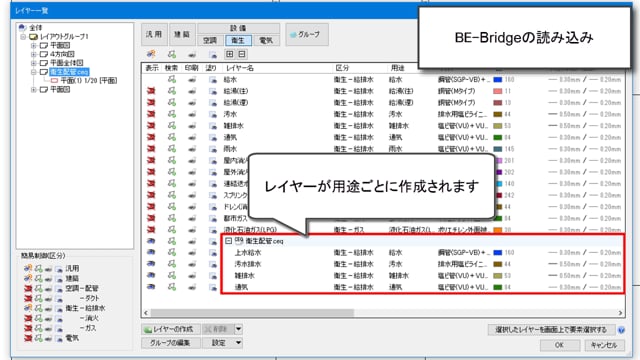The image size is (640, 360).
Task: Toggle display-all icon in layer toolbar
Action: [x=151, y=54]
